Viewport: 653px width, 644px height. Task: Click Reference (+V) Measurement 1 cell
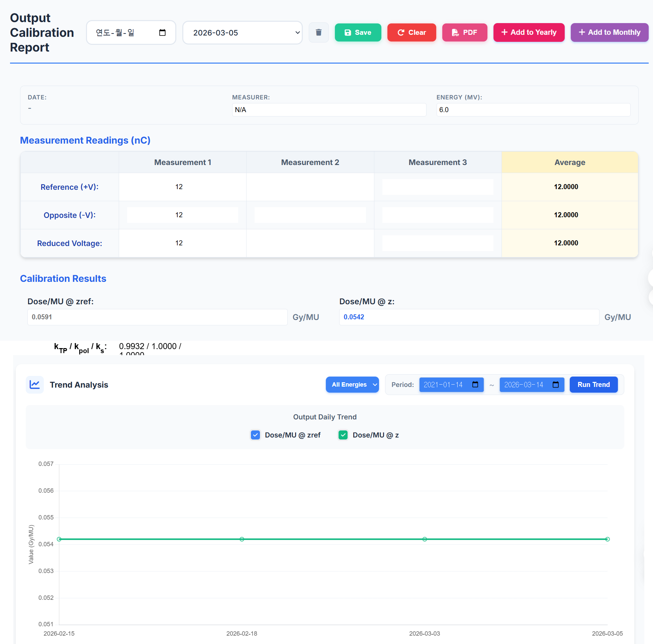tap(183, 187)
